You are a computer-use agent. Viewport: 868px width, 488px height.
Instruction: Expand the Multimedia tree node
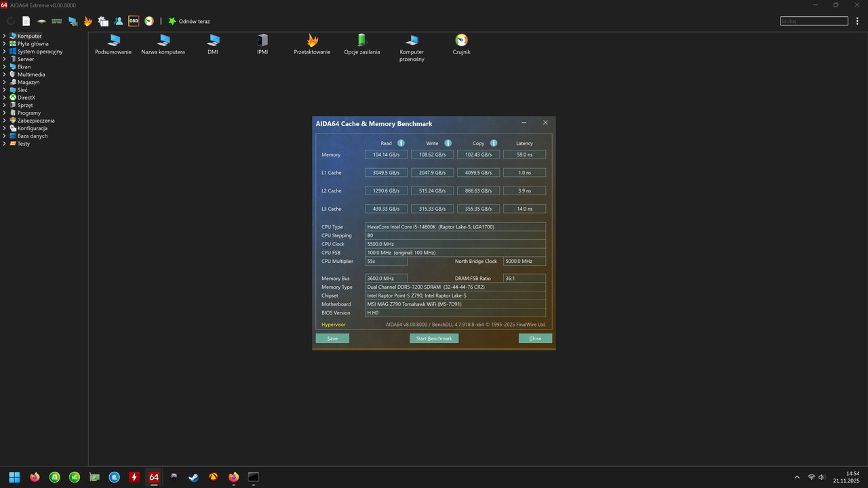4,75
